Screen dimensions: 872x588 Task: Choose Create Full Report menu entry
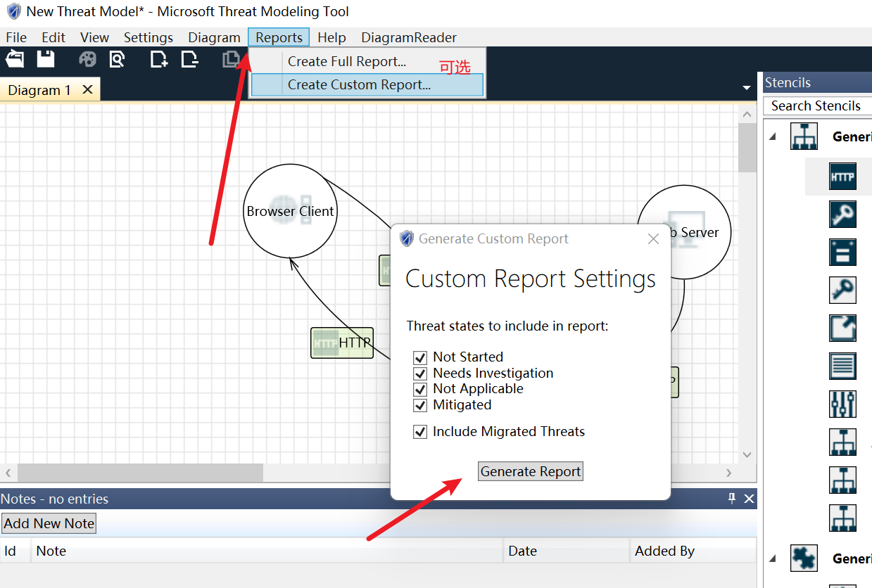click(x=367, y=61)
